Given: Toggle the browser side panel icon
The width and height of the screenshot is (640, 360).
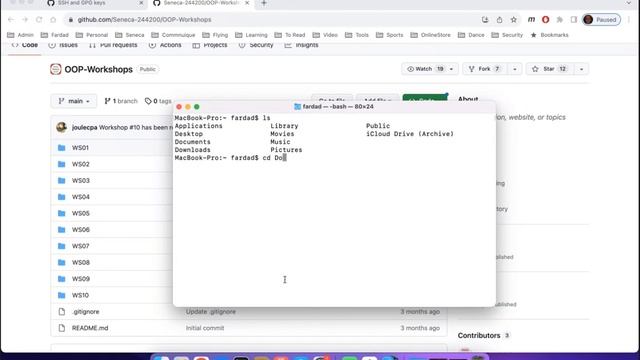Looking at the screenshot, I should pos(573,20).
